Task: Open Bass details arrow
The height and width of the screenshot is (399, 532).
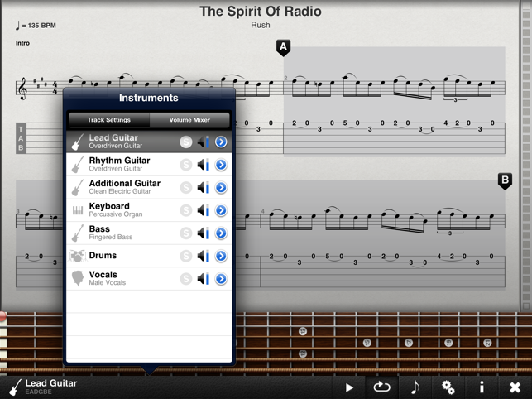Action: (221, 233)
